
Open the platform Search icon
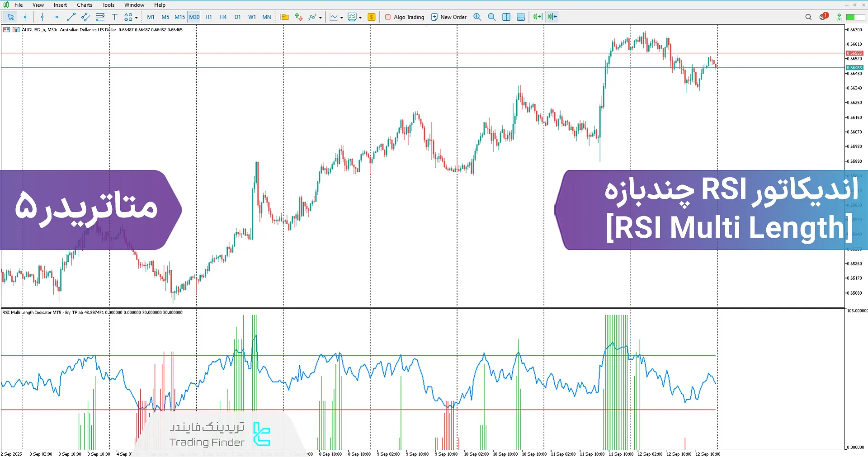tap(808, 17)
